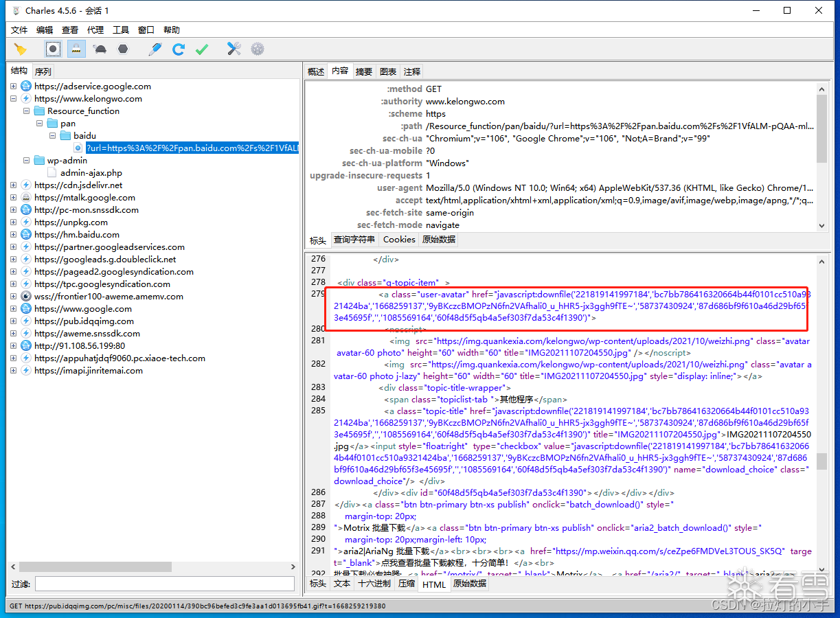Toggle breakpoints with the hexagon icon
840x618 pixels.
[x=123, y=49]
